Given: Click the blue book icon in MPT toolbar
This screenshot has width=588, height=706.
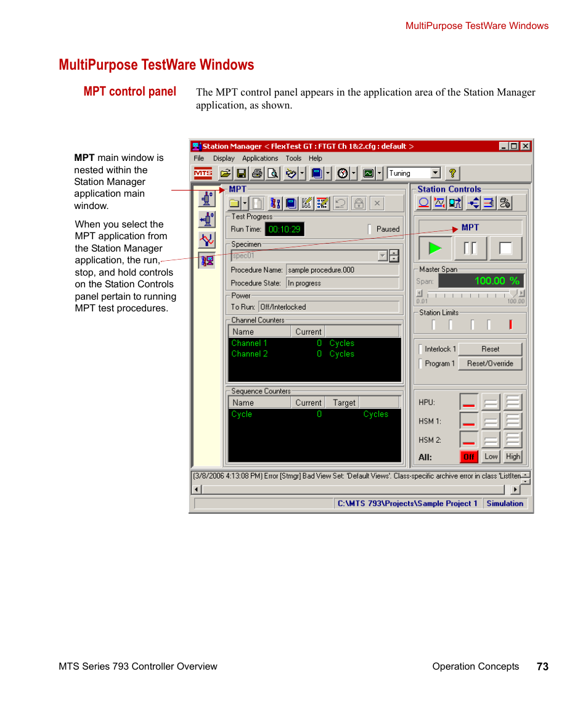Looking at the screenshot, I should click(x=291, y=203).
